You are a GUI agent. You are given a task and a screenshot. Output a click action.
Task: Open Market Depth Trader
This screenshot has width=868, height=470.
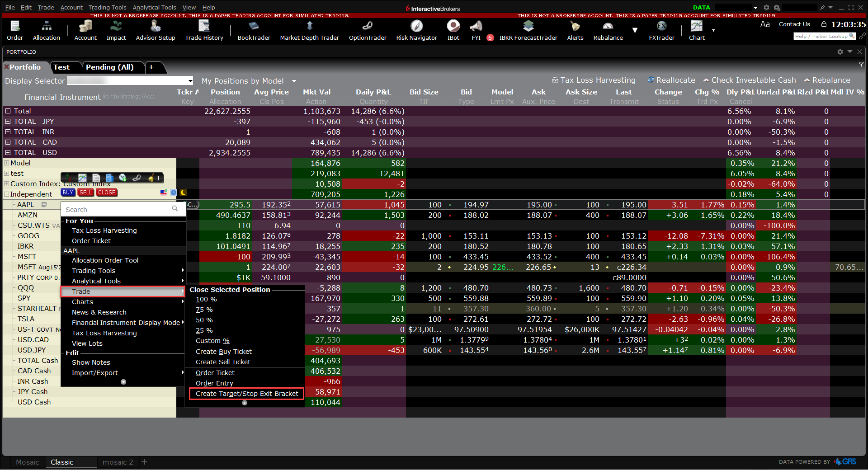tap(309, 31)
